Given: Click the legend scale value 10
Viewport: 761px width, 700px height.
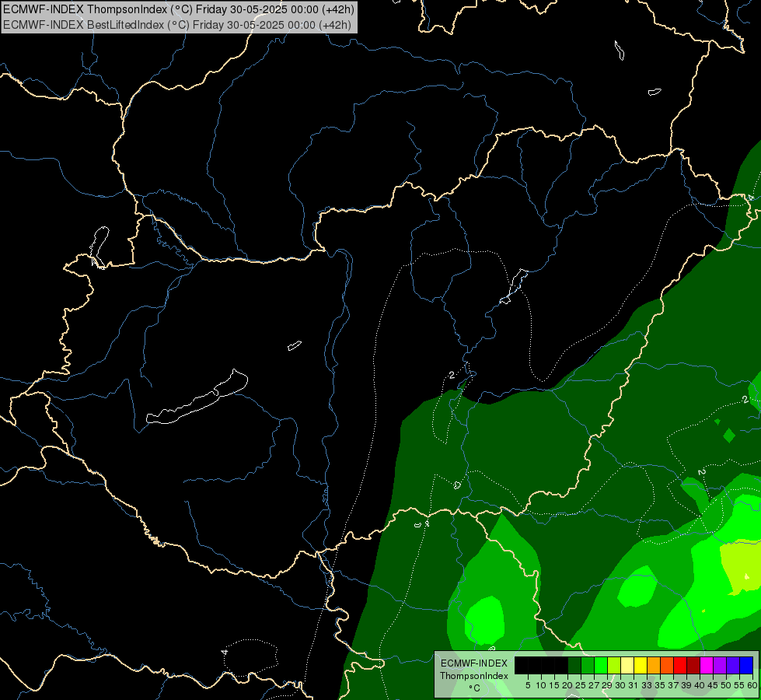Looking at the screenshot, I should point(541,685).
